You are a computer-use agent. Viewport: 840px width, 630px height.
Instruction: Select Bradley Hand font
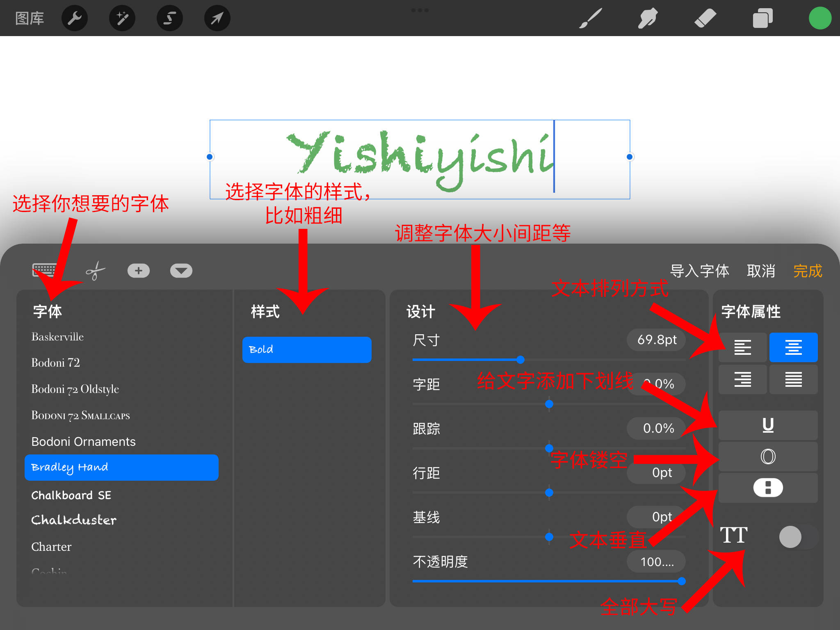tap(121, 468)
